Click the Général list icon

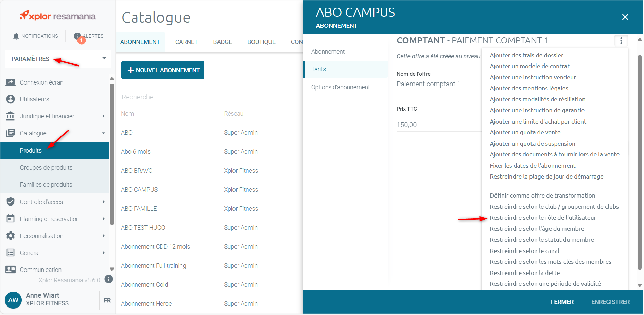[x=11, y=253]
